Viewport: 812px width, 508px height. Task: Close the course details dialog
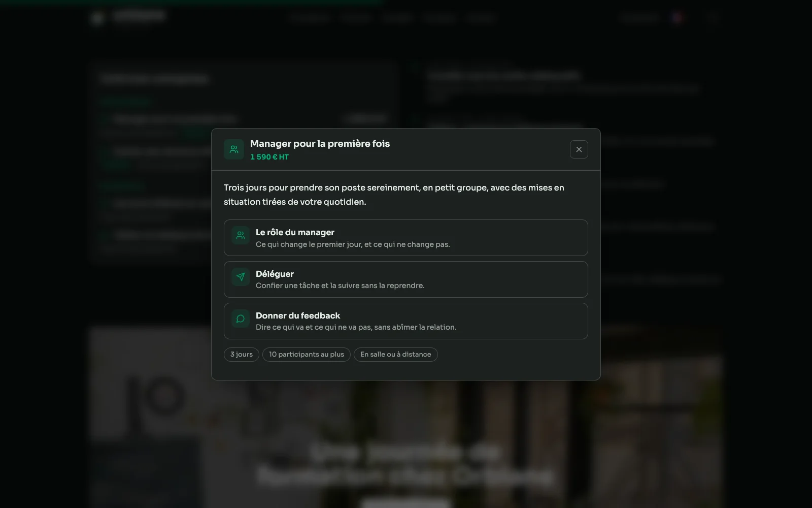point(579,149)
